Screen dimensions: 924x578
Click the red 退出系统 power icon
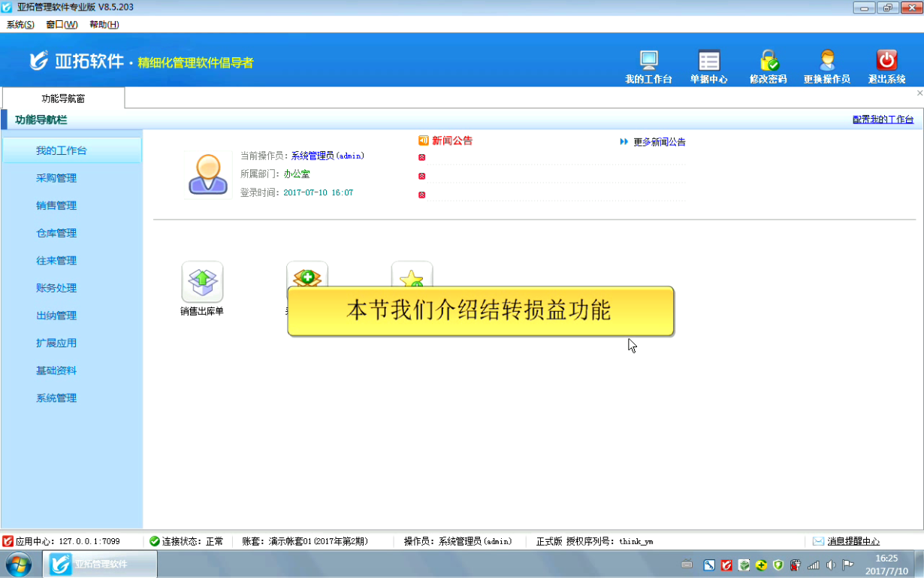(886, 62)
